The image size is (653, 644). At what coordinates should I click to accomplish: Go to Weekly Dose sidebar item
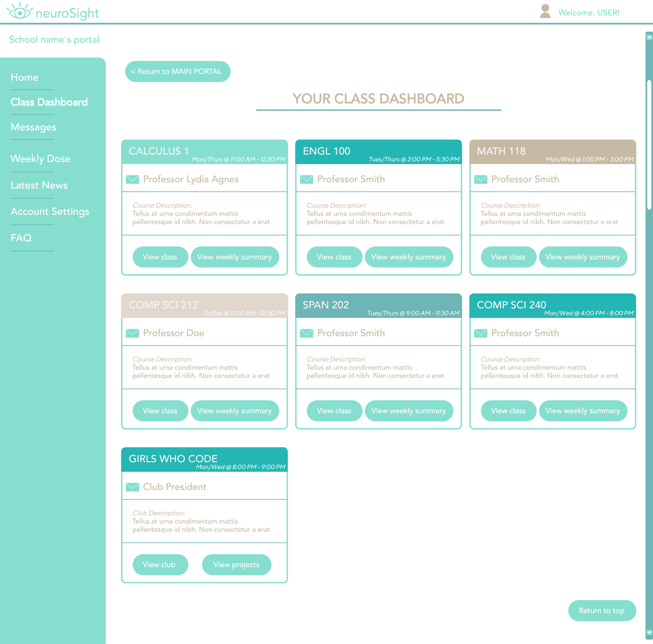tap(41, 159)
